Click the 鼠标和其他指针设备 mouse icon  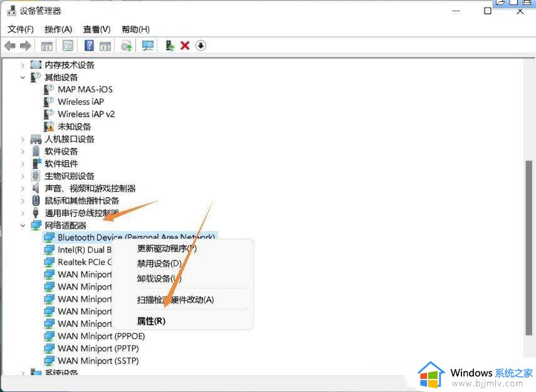[x=36, y=200]
